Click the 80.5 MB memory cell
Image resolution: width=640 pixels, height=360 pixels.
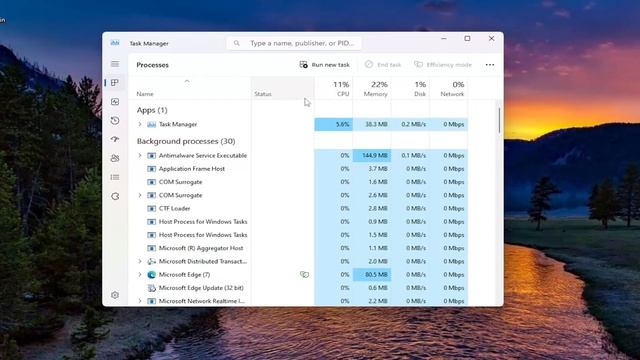[x=372, y=275]
